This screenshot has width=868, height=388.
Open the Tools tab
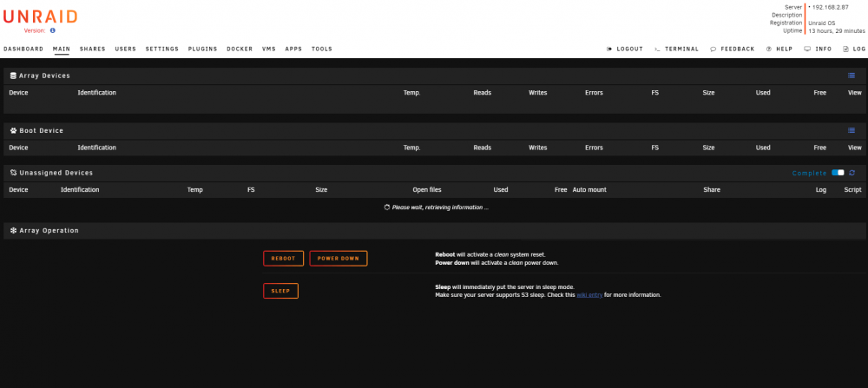coord(322,49)
